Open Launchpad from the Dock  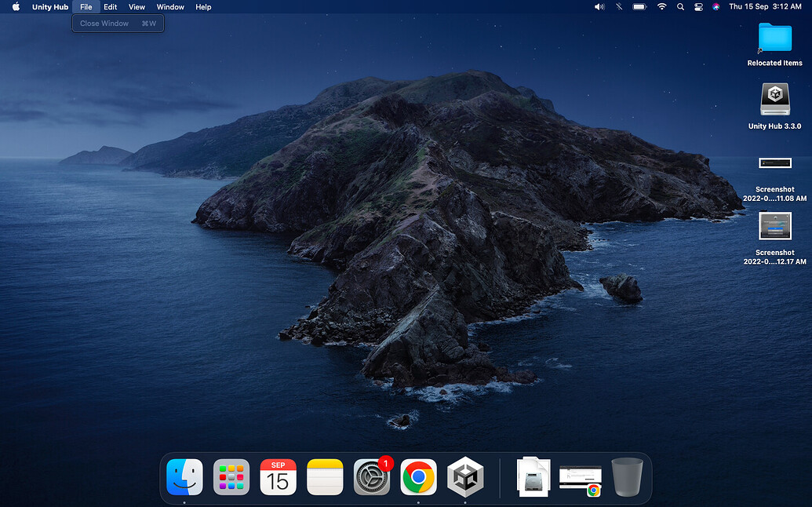(231, 477)
